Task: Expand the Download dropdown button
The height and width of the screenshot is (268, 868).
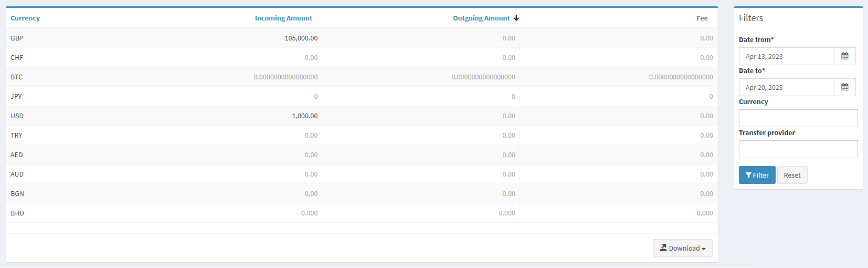Action: click(682, 248)
